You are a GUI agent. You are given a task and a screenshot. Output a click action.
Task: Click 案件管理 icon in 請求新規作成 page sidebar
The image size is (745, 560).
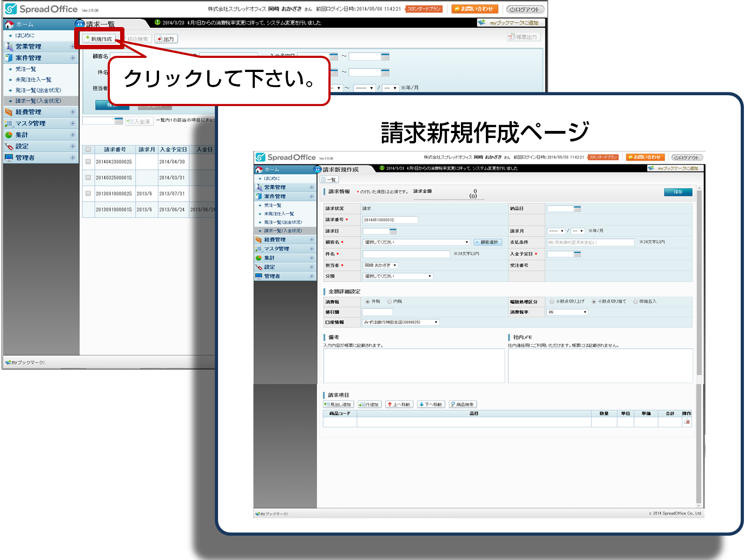pos(259,196)
